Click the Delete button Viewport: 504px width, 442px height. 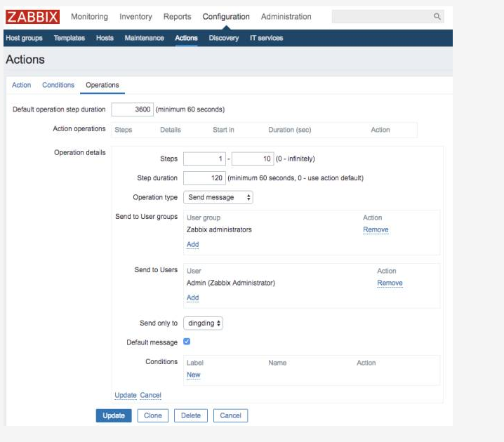tap(191, 415)
